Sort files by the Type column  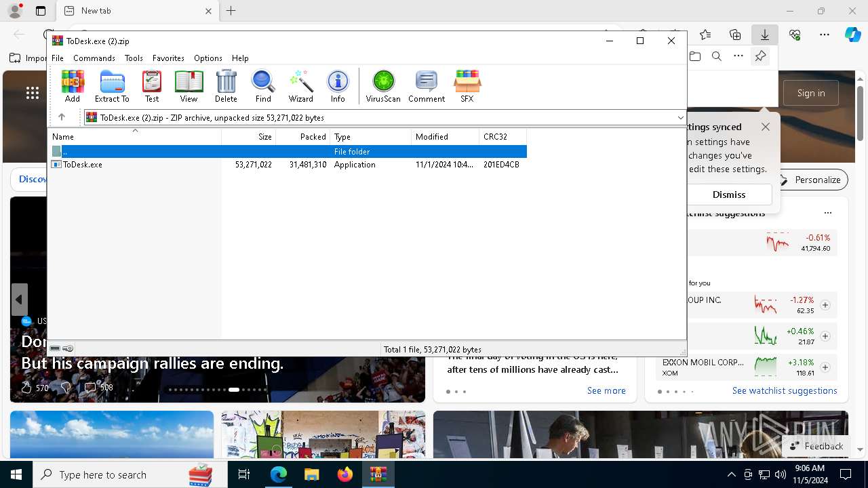[x=371, y=137]
